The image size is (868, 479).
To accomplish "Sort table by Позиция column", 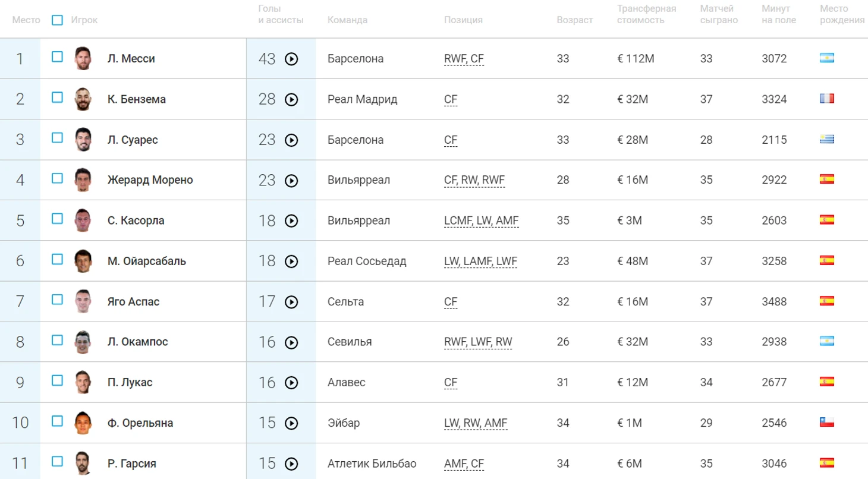I will click(463, 20).
